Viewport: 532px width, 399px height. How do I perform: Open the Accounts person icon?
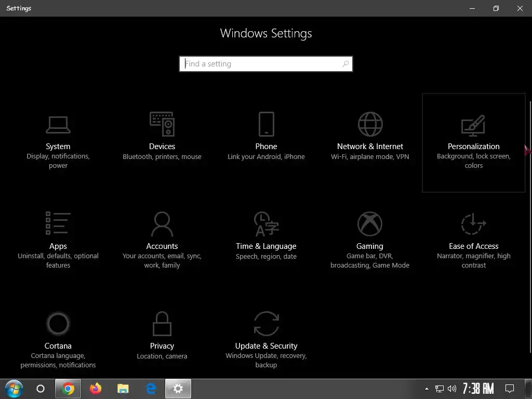(x=162, y=223)
